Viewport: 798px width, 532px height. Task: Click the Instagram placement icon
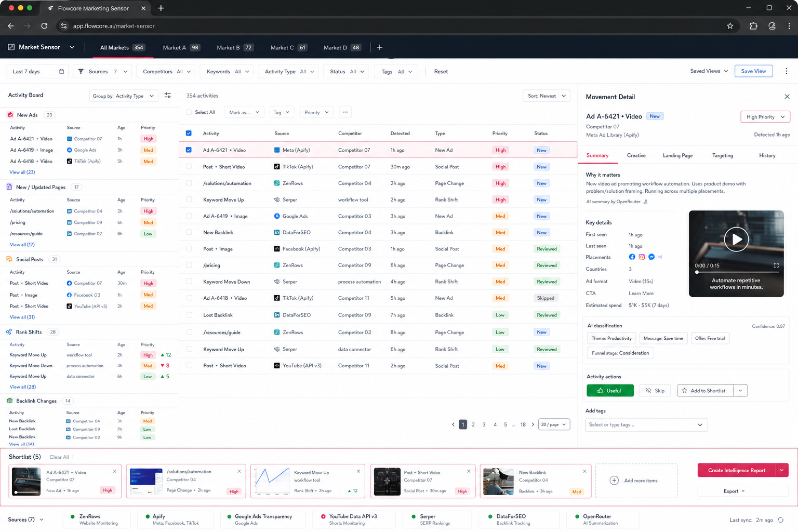click(642, 257)
